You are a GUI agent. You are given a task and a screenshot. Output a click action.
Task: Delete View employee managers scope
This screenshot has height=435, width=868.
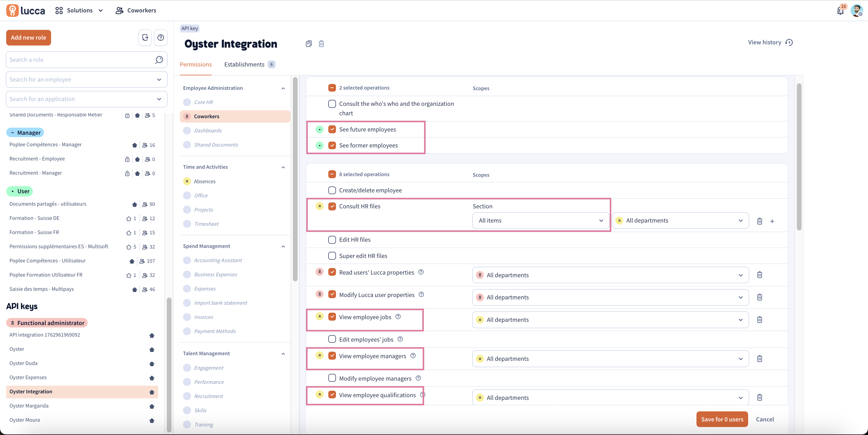tap(759, 358)
